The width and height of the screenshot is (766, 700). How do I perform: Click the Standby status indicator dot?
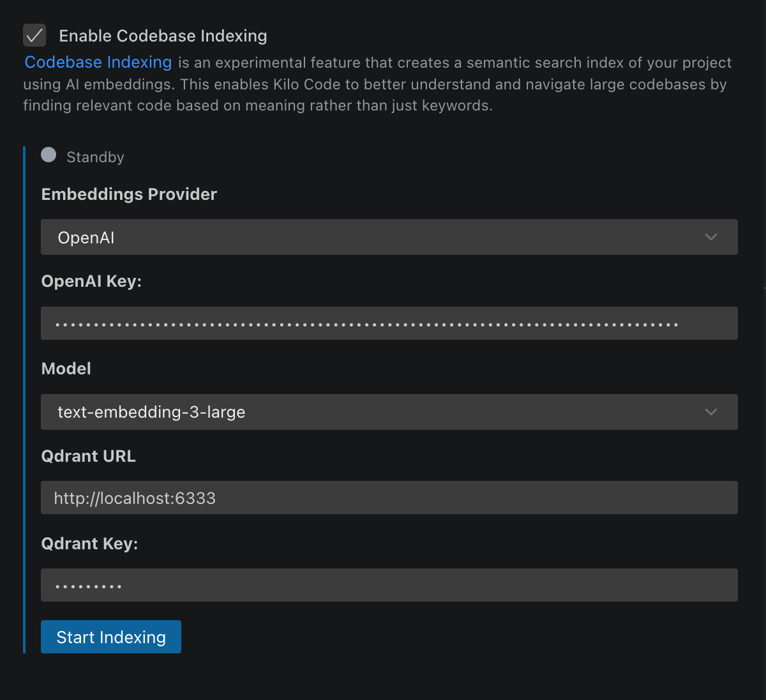[48, 155]
